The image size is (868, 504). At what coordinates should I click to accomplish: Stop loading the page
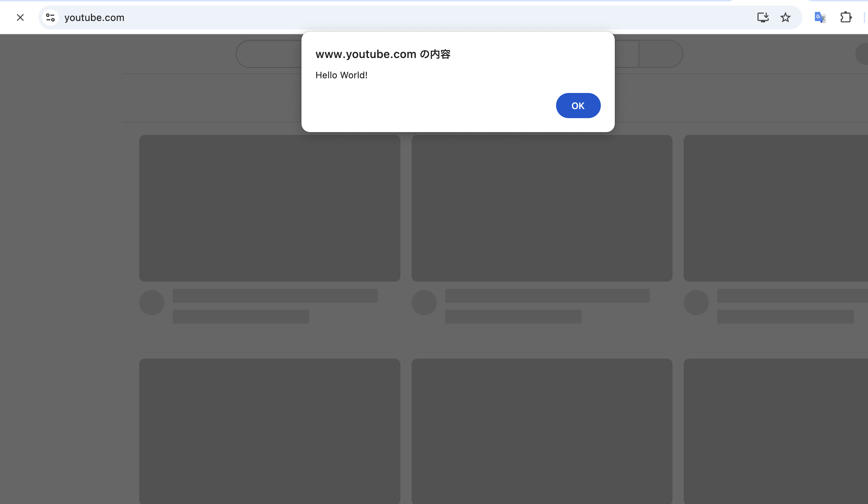pyautogui.click(x=20, y=17)
